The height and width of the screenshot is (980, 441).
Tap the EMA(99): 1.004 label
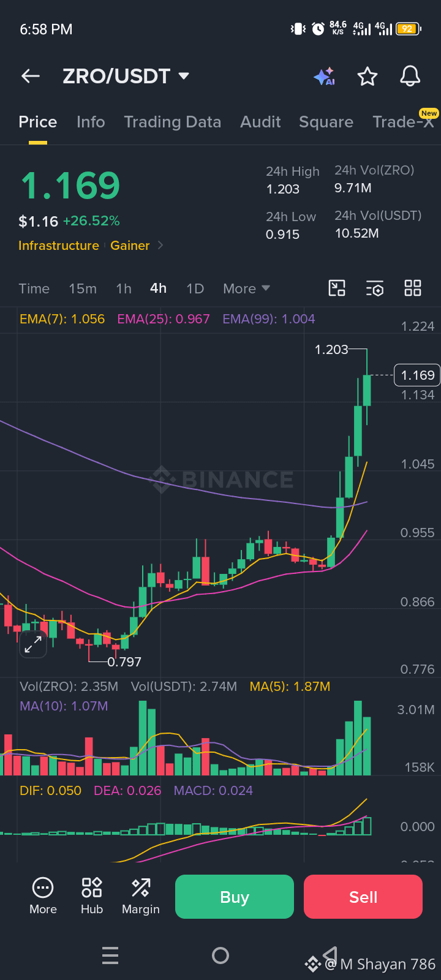click(269, 319)
